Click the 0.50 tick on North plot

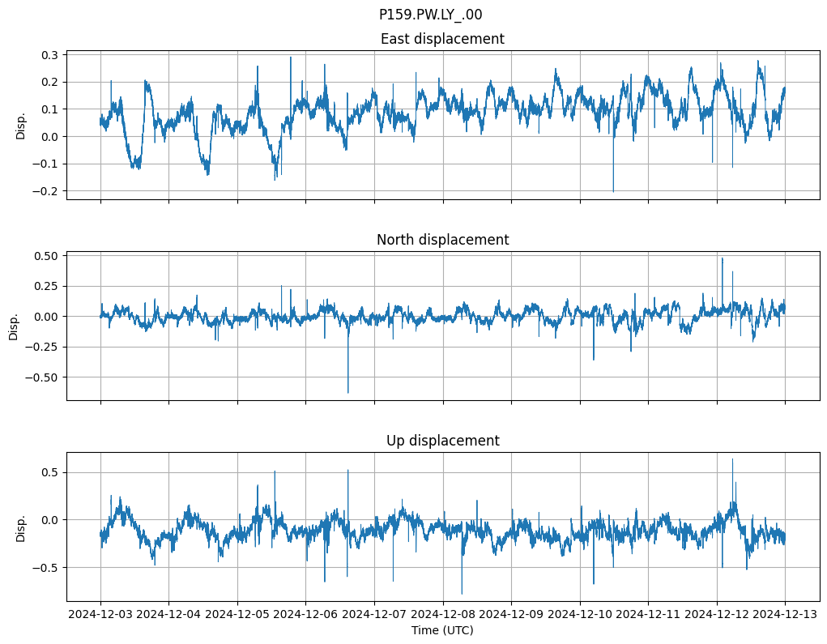coord(45,256)
